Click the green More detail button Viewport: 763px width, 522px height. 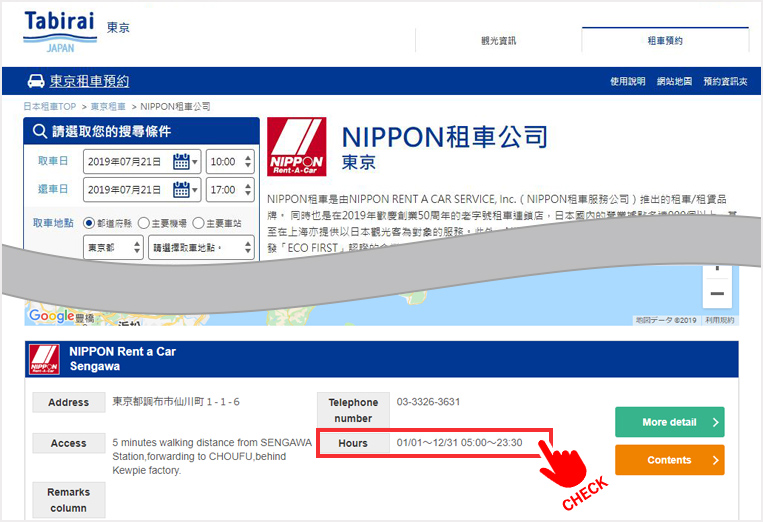(x=670, y=422)
